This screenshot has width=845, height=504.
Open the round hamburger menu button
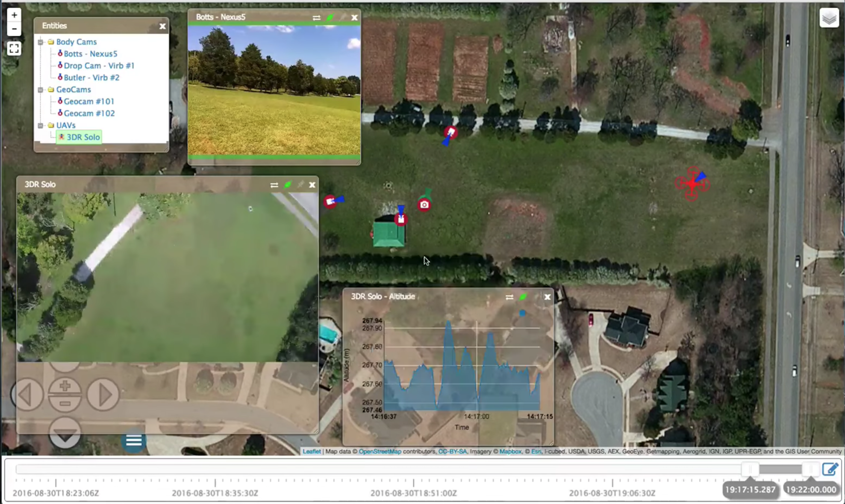(134, 441)
